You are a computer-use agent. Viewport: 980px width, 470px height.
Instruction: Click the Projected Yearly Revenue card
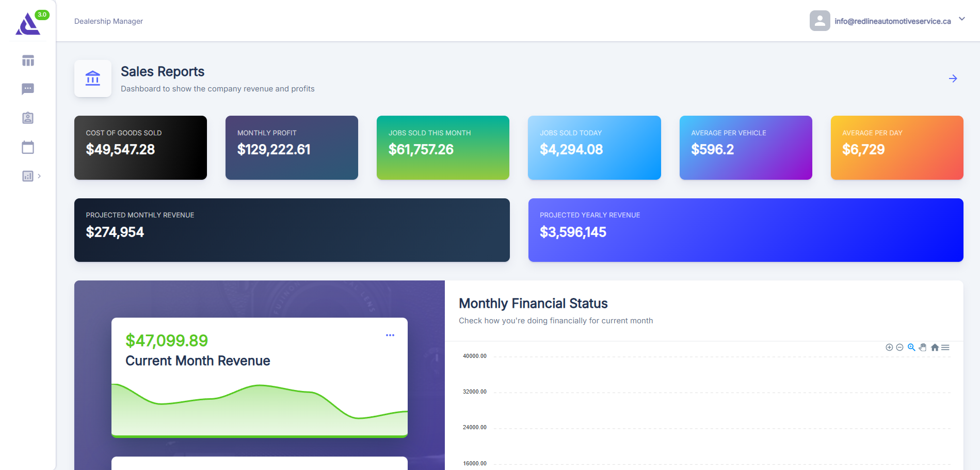(745, 230)
